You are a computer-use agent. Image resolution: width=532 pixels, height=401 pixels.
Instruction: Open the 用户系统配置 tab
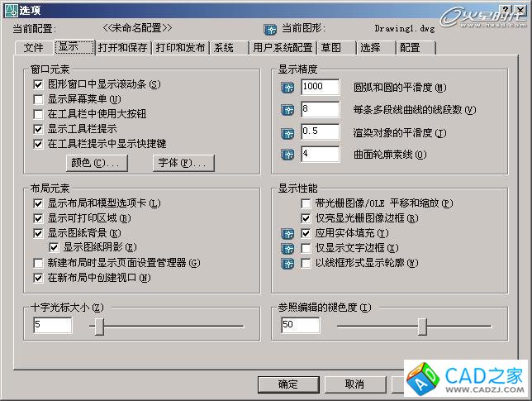tap(283, 48)
